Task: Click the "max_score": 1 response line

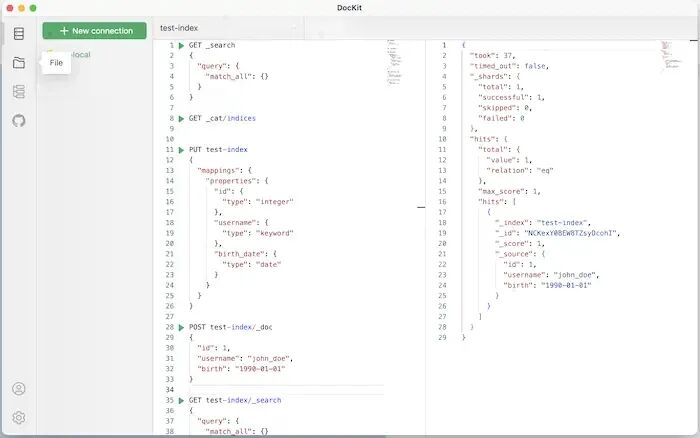Action: pyautogui.click(x=509, y=192)
